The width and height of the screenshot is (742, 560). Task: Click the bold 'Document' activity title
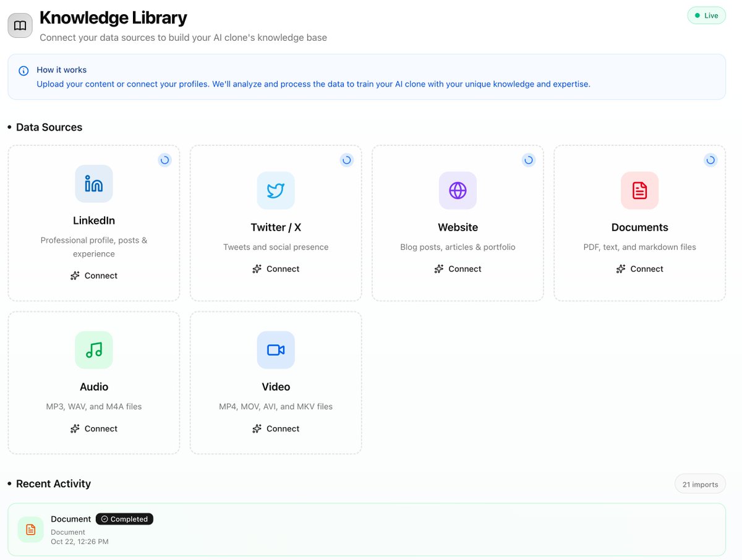[71, 519]
